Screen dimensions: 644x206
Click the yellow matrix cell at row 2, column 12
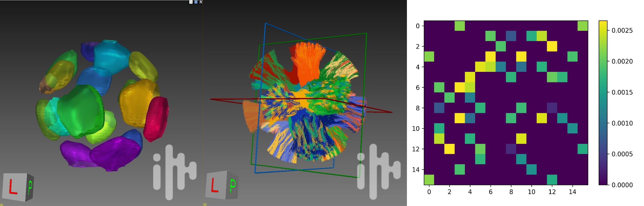point(552,46)
